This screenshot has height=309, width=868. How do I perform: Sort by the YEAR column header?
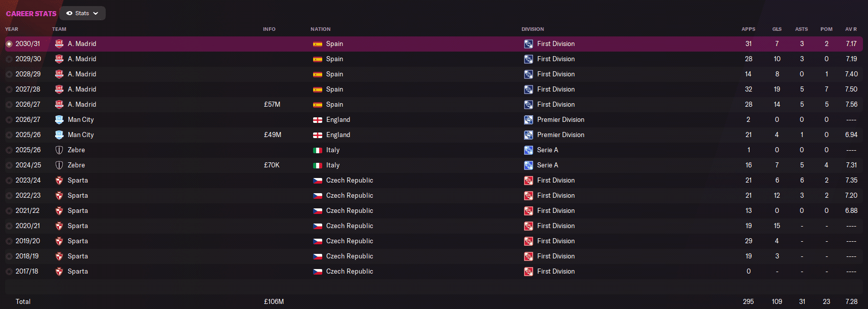tap(12, 29)
